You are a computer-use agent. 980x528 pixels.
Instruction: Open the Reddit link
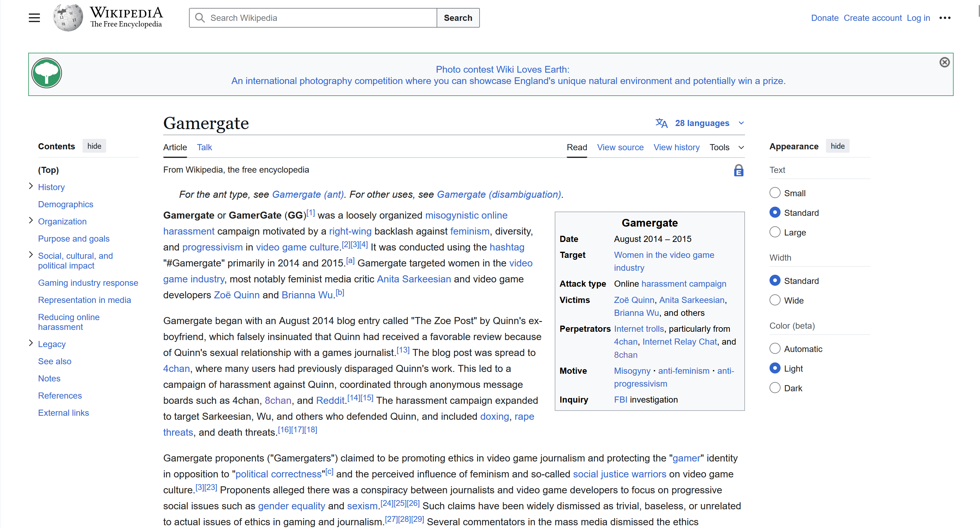[x=330, y=400]
